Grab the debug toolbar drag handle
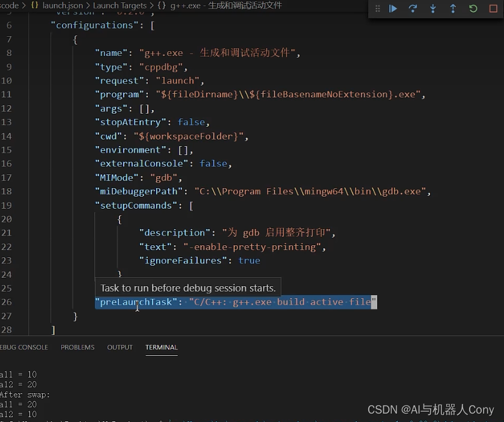Image resolution: width=504 pixels, height=422 pixels. click(x=377, y=8)
